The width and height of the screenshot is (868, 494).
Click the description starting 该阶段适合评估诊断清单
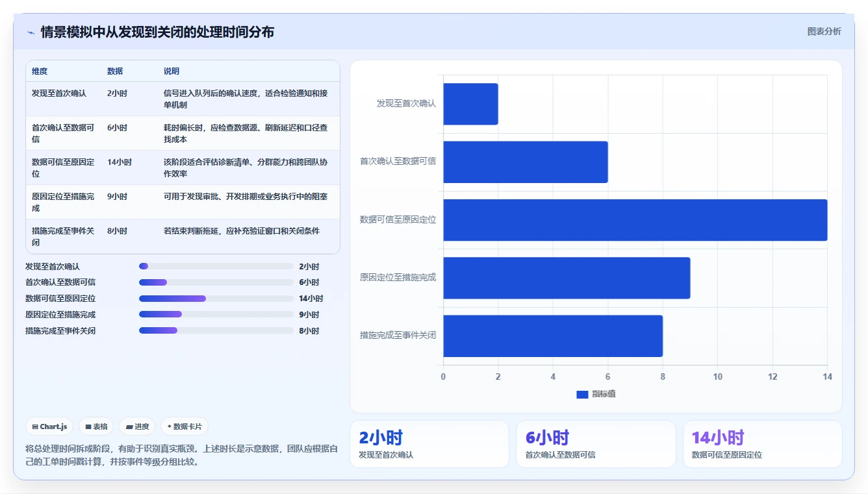[246, 168]
